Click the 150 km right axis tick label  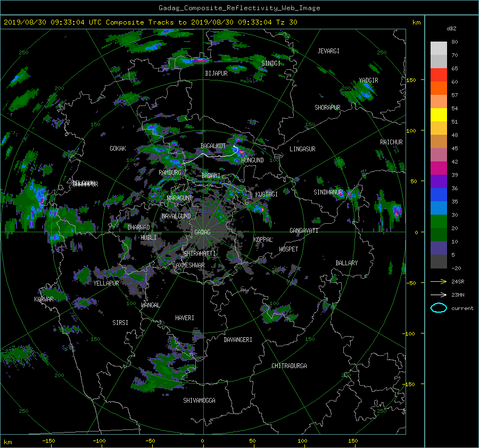point(411,80)
